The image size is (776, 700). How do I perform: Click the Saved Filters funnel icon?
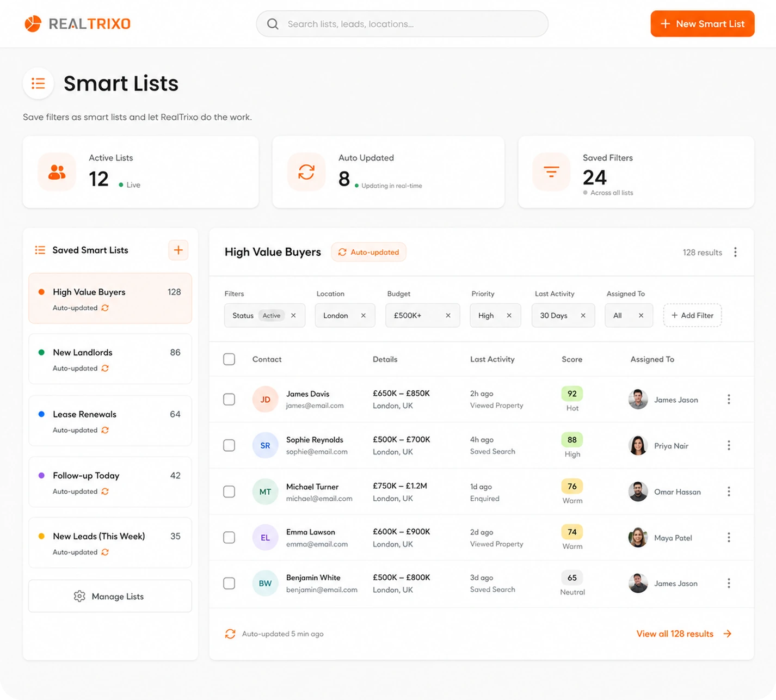[x=551, y=172]
